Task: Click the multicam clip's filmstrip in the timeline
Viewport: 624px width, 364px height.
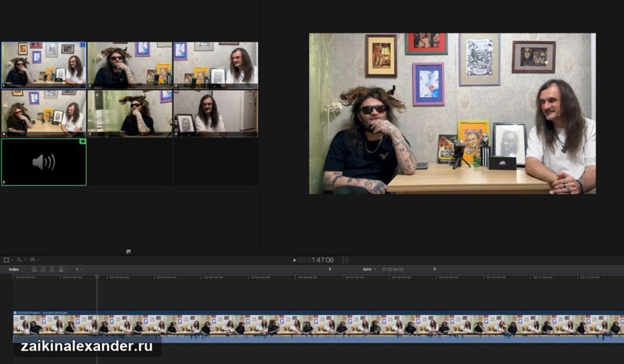Action: pos(318,324)
